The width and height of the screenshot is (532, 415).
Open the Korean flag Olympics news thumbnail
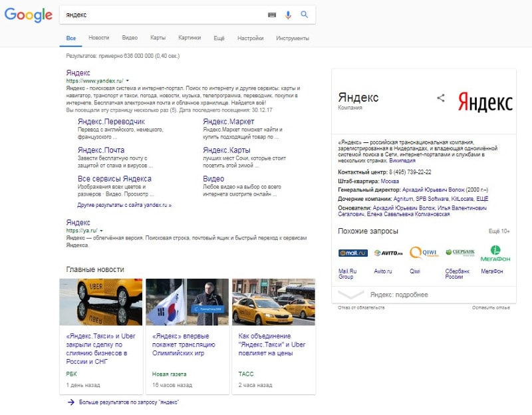click(x=188, y=302)
